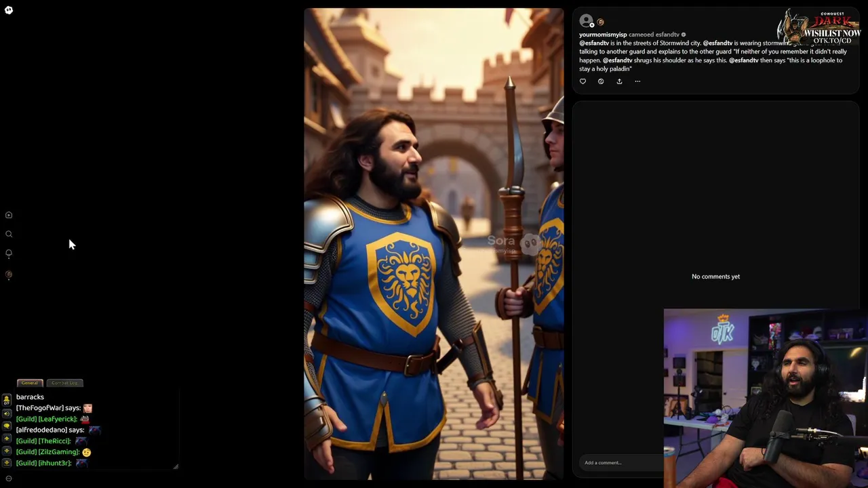Like the post with heart icon
Image resolution: width=868 pixels, height=488 pixels.
(x=583, y=81)
